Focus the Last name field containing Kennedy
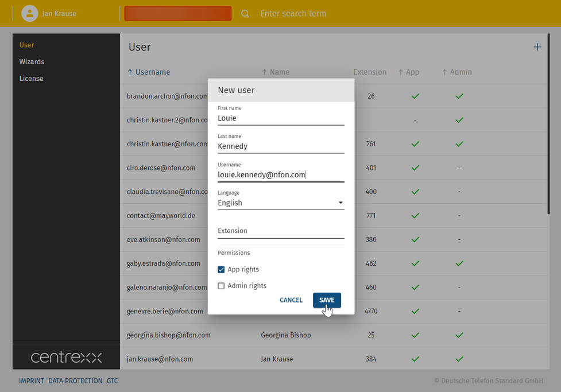The width and height of the screenshot is (561, 392). (x=281, y=146)
